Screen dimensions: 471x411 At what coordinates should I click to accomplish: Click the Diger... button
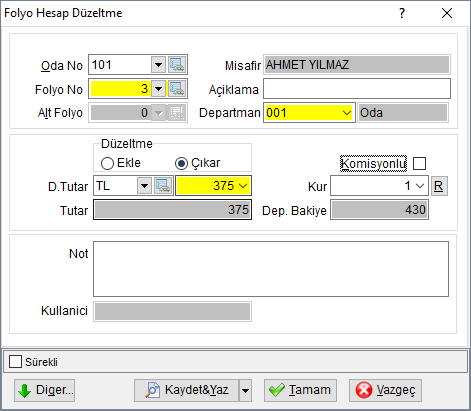(44, 390)
